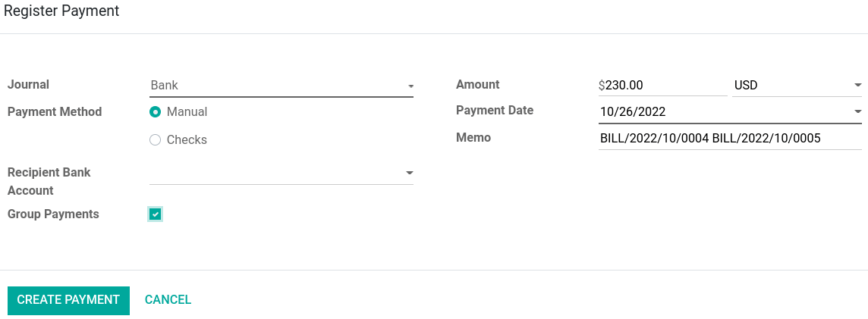The height and width of the screenshot is (319, 868).
Task: Select the Manual payment method radio
Action: [156, 112]
